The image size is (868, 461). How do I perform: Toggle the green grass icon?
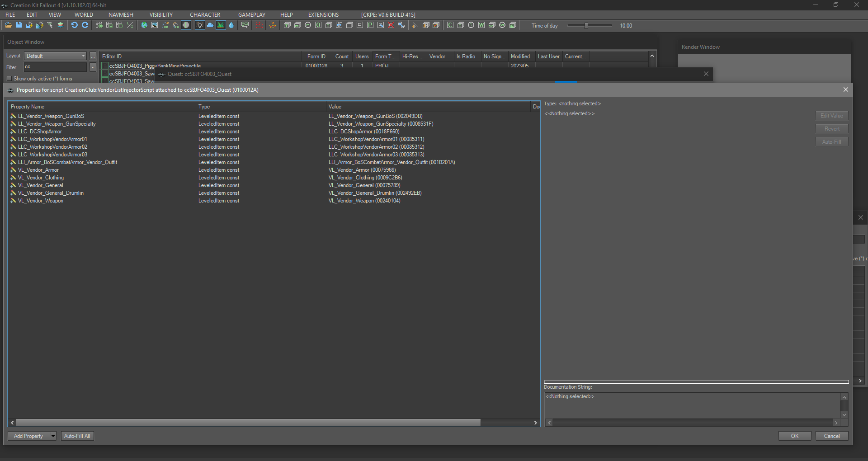point(221,25)
